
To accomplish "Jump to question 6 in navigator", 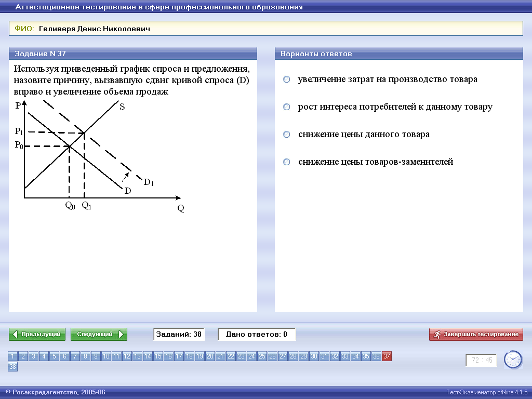I will [x=64, y=356].
